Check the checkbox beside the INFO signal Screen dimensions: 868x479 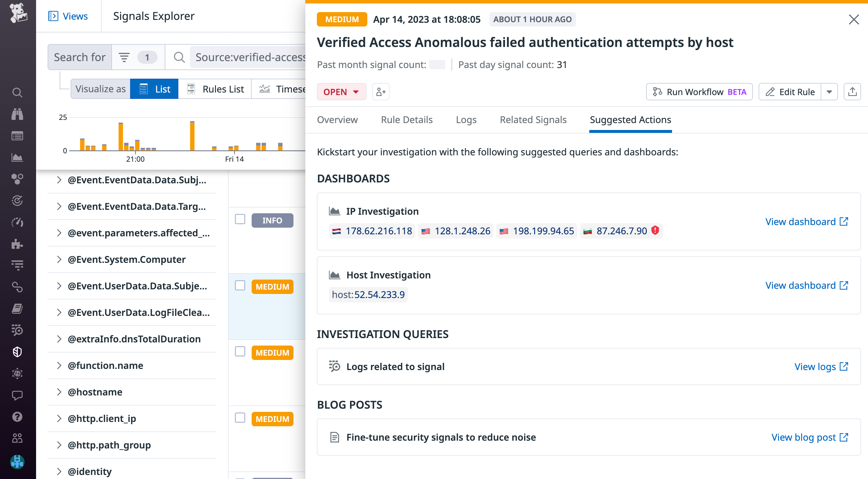(240, 220)
